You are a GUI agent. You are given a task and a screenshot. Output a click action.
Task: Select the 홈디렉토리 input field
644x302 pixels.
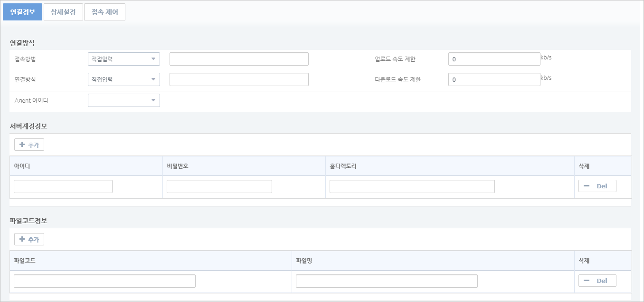[x=412, y=186]
